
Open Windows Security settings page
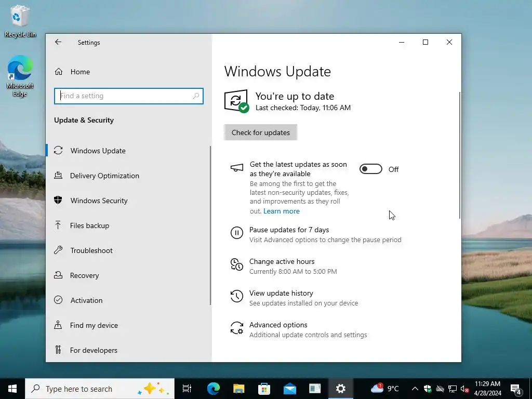(x=128, y=200)
